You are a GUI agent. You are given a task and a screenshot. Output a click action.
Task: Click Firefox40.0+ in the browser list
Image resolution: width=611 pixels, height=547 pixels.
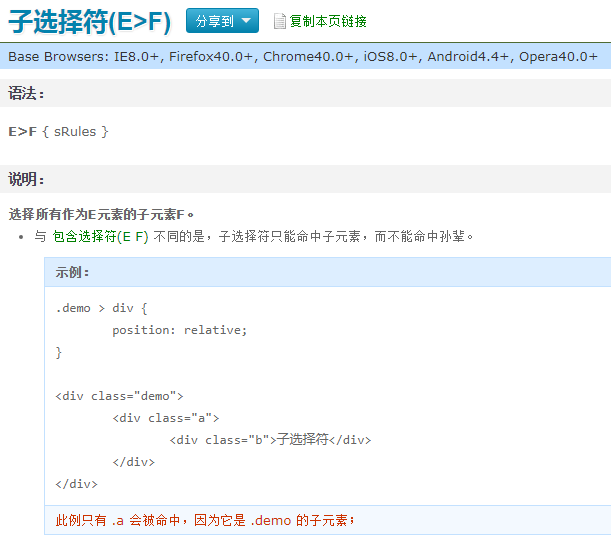coord(212,56)
